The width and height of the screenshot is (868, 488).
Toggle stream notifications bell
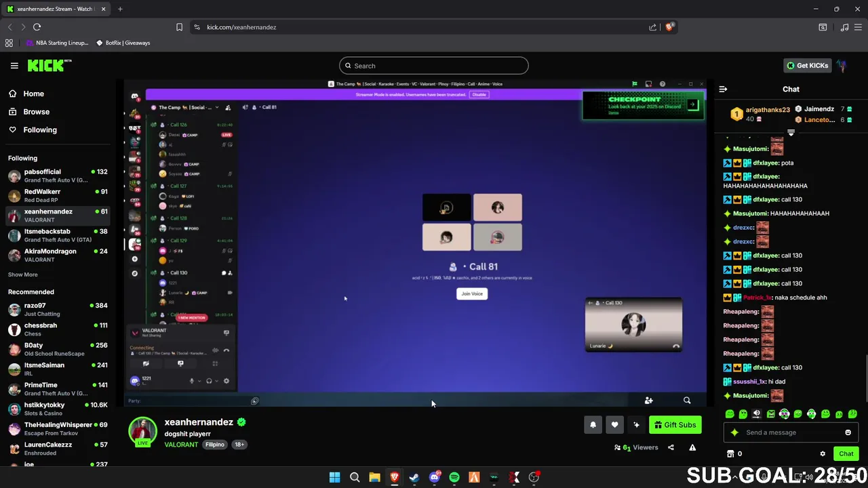[593, 425]
